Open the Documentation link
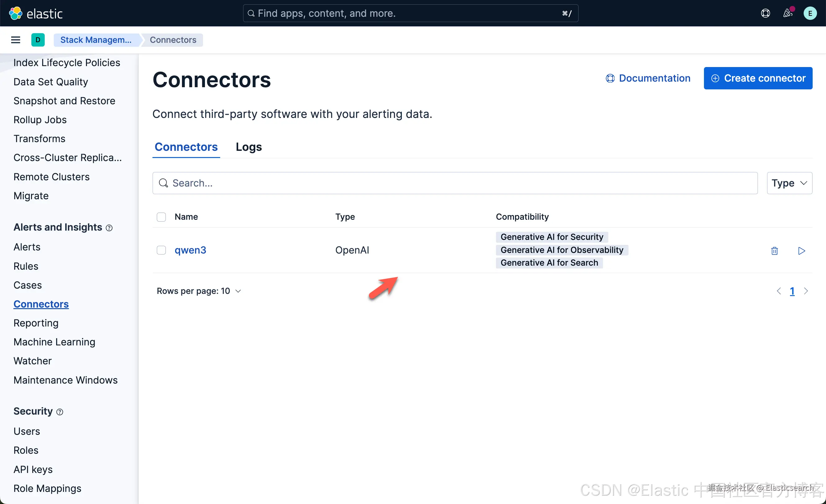Viewport: 826px width, 504px height. (x=648, y=78)
